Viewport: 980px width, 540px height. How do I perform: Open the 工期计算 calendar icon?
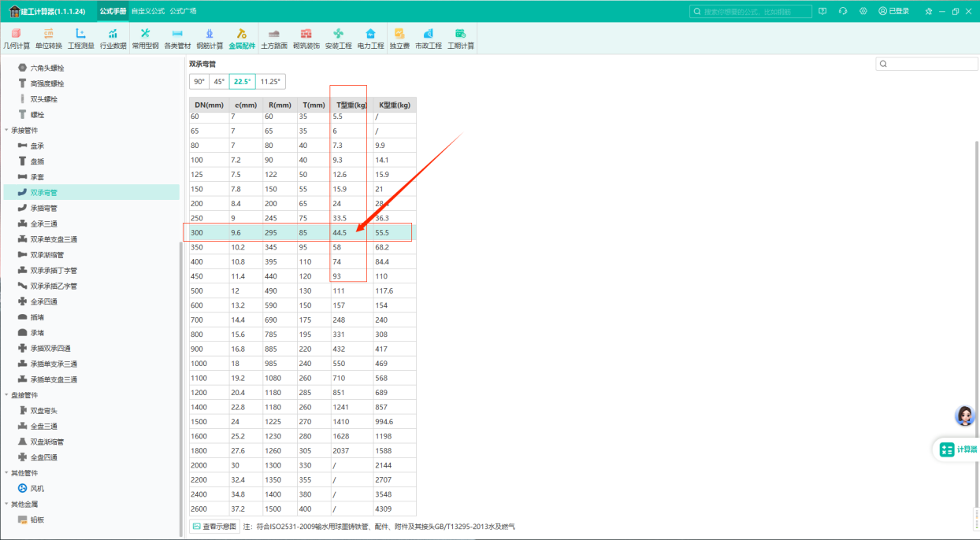click(461, 39)
